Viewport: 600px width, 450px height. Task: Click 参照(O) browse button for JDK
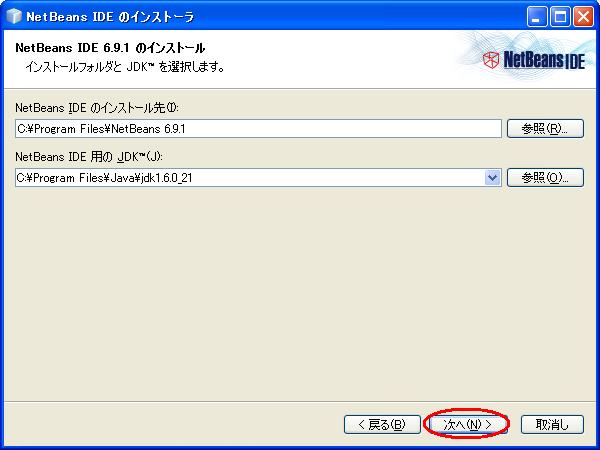coord(545,178)
